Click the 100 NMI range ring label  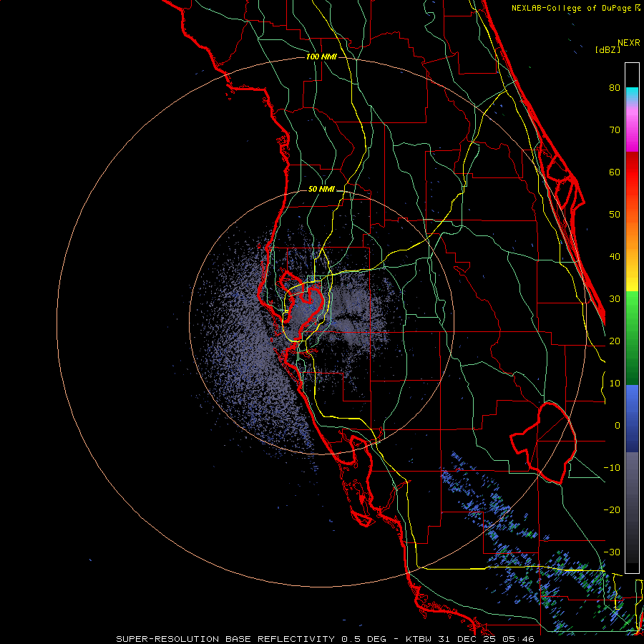[321, 57]
